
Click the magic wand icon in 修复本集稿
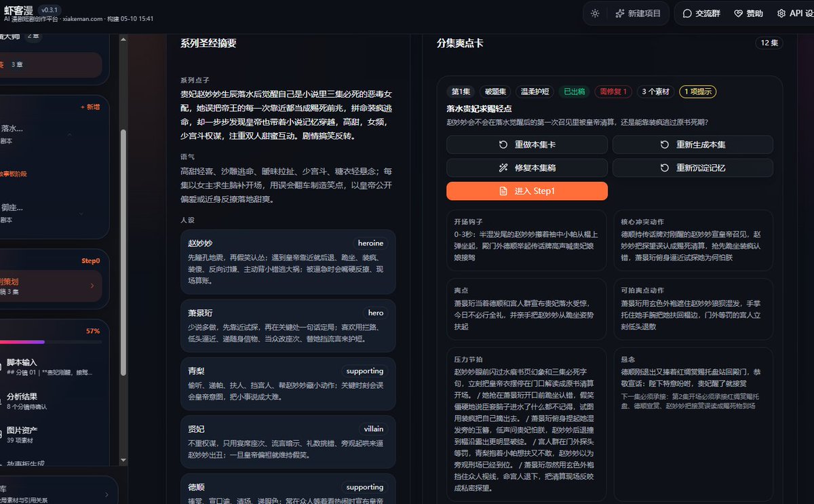(503, 168)
